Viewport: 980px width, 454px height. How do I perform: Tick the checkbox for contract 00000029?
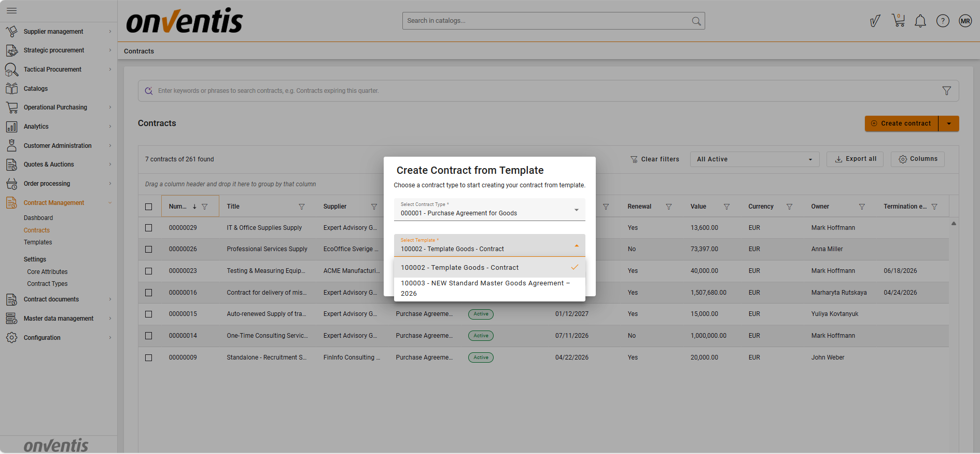[x=149, y=228]
